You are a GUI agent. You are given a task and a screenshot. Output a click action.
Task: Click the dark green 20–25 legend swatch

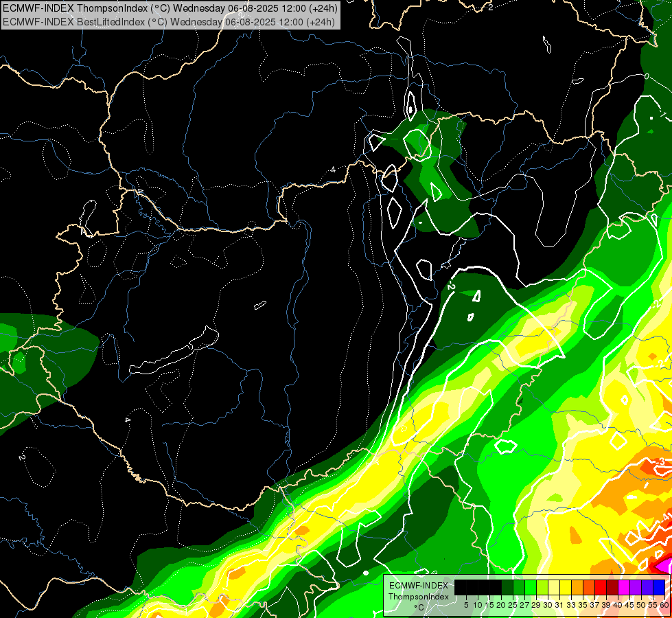tap(507, 587)
